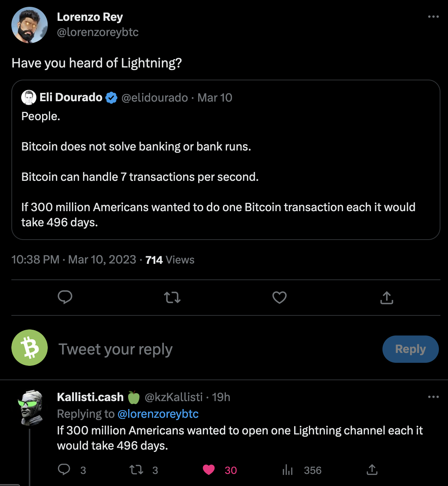The image size is (448, 486).
Task: Share the main tweet via share icon
Action: click(x=387, y=298)
